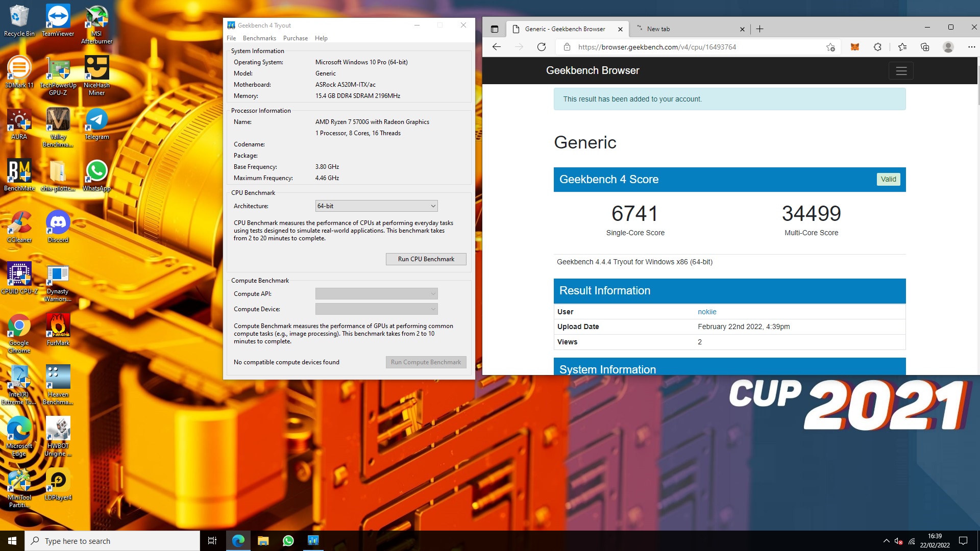Close the Generic Geekbench Browser tab

[x=620, y=29]
